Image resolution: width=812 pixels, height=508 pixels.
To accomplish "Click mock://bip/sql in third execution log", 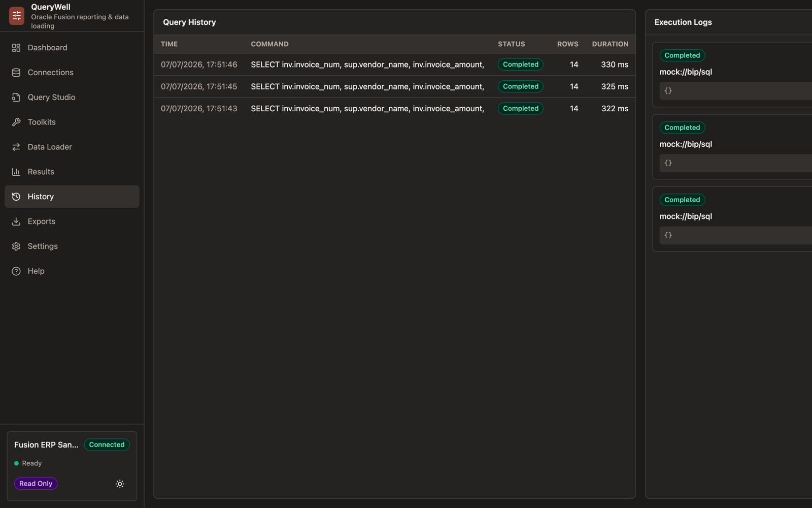I will pos(686,216).
